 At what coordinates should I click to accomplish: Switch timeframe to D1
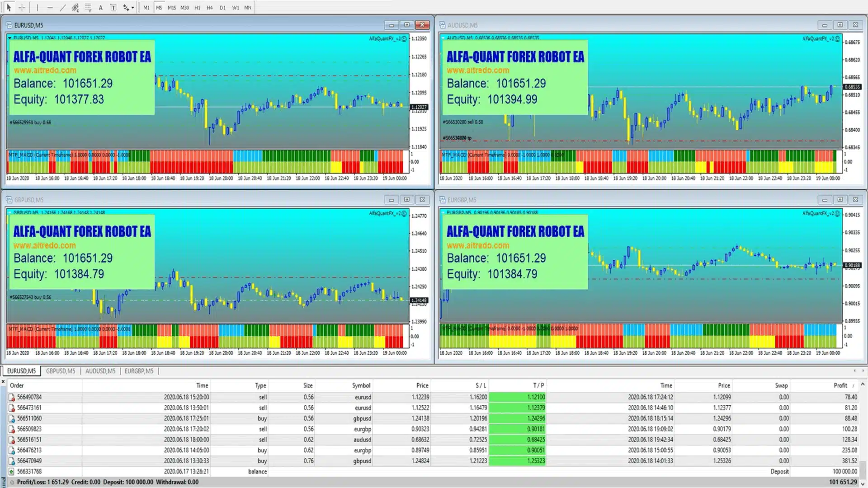pos(222,8)
